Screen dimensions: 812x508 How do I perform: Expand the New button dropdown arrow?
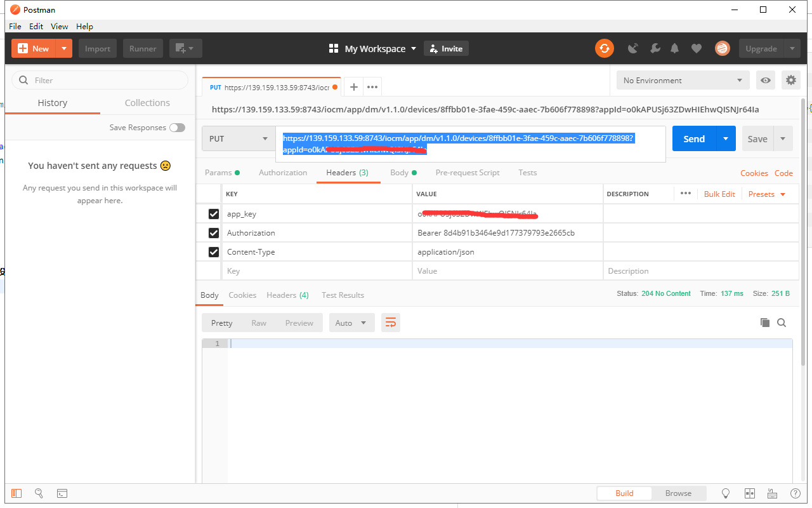tap(64, 48)
